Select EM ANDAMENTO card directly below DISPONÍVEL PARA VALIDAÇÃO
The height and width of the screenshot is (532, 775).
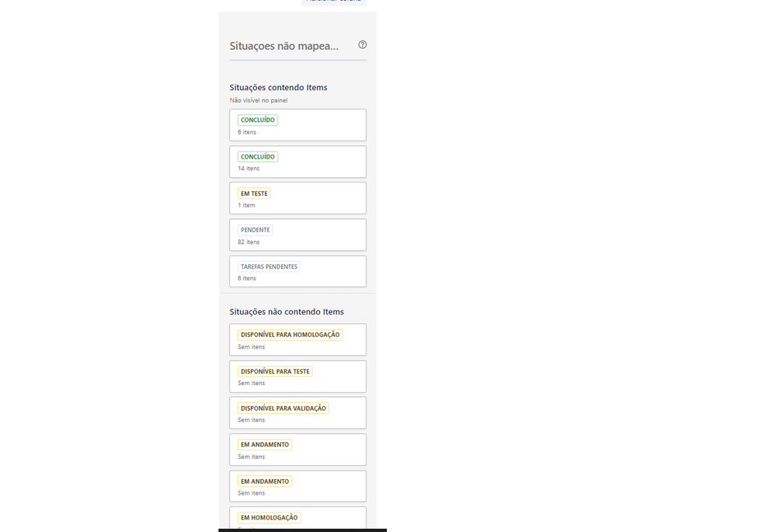297,450
